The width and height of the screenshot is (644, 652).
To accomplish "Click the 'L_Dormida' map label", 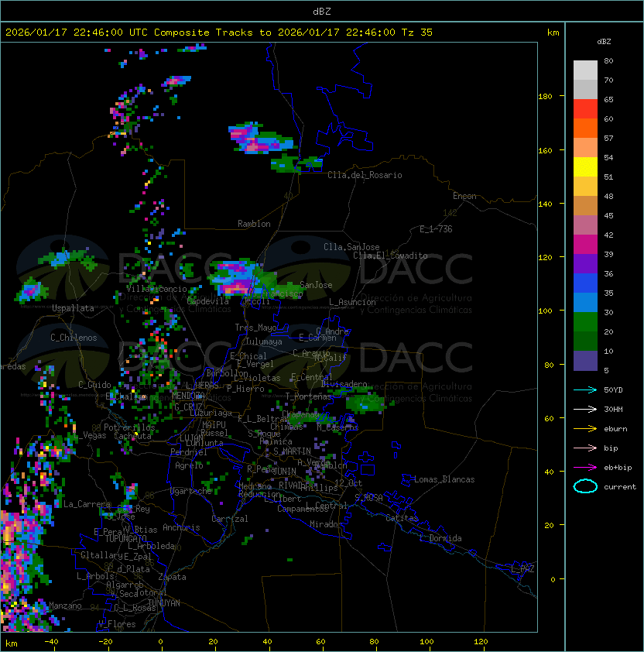I will pos(440,538).
